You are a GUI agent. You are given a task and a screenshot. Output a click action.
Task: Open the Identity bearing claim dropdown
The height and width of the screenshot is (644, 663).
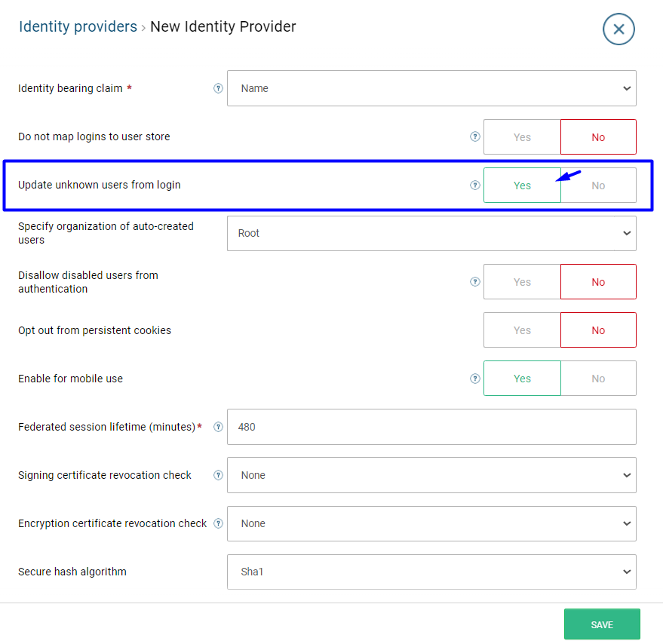431,88
